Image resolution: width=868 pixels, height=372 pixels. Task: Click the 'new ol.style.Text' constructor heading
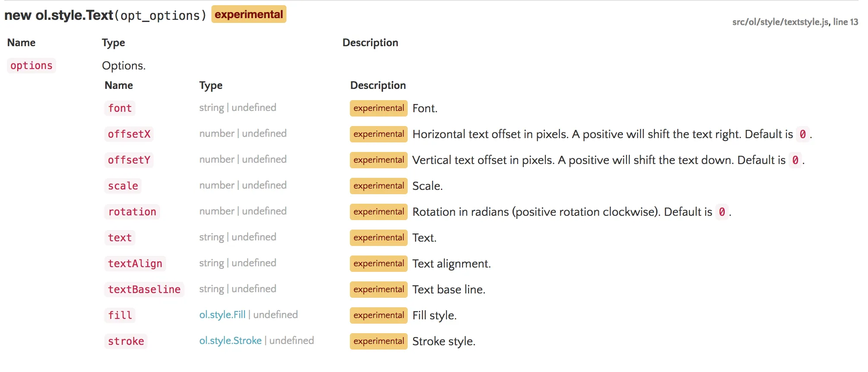59,15
